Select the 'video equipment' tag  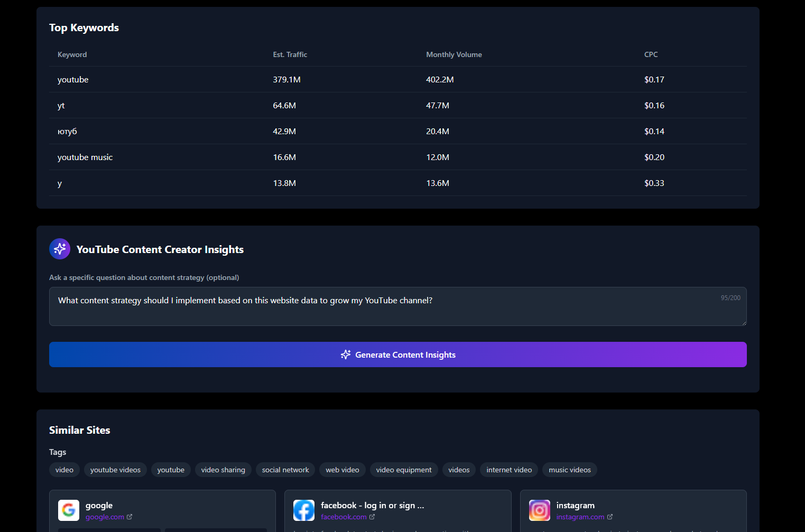coord(404,470)
